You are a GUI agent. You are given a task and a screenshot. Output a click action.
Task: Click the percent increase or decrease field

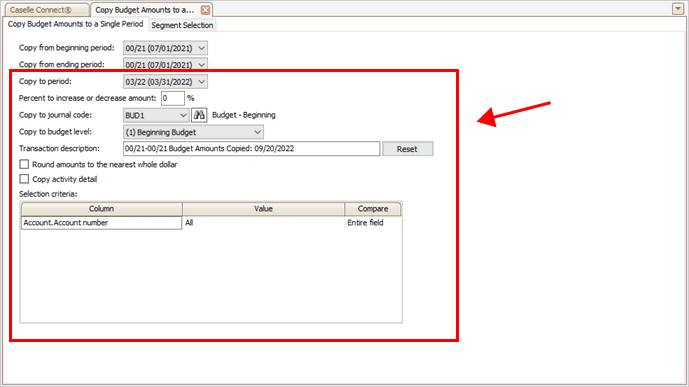[173, 98]
